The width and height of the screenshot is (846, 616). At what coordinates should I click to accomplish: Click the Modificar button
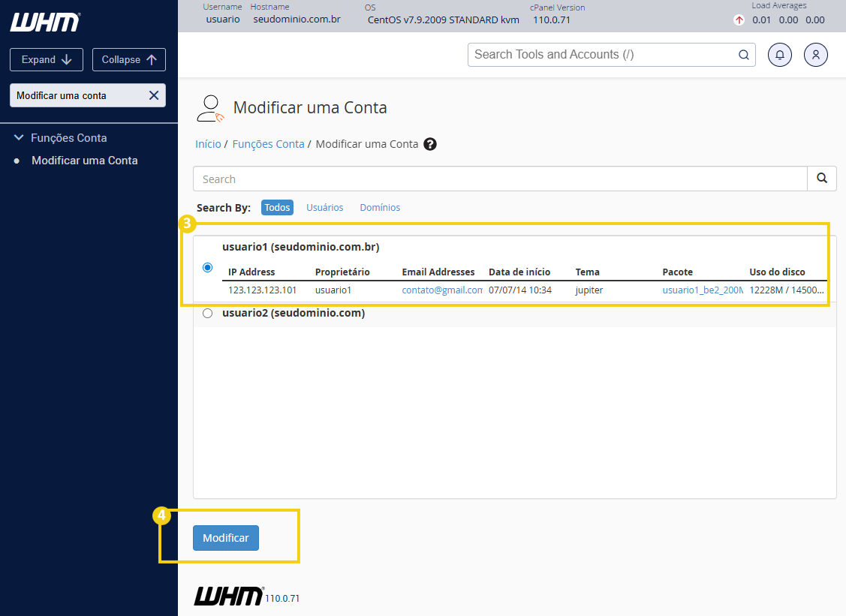(x=226, y=538)
